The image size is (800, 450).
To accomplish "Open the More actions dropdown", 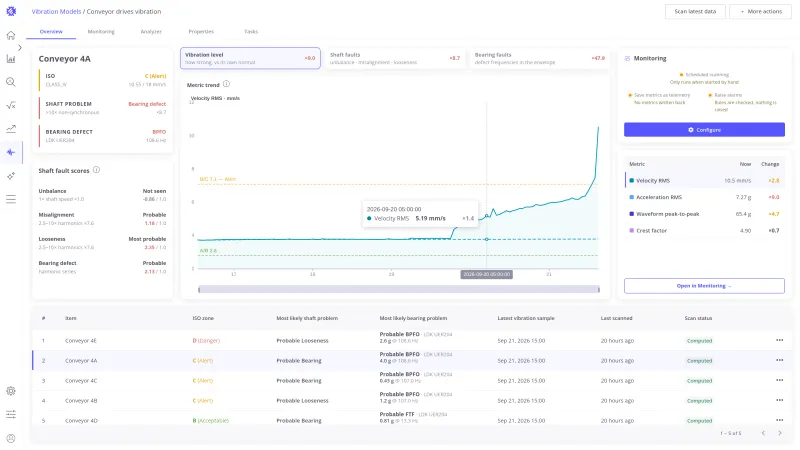I will click(x=760, y=11).
